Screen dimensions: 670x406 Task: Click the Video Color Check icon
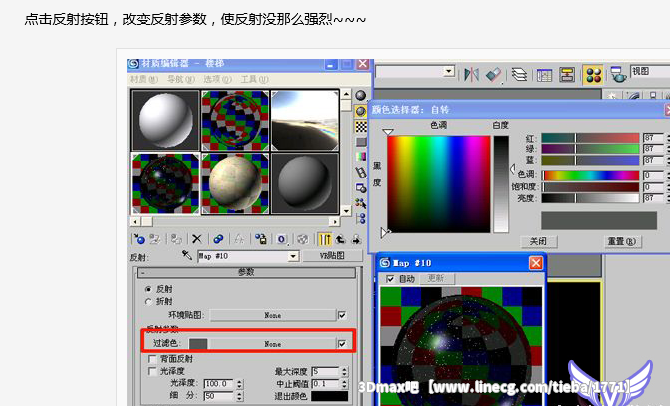pyautogui.click(x=361, y=157)
